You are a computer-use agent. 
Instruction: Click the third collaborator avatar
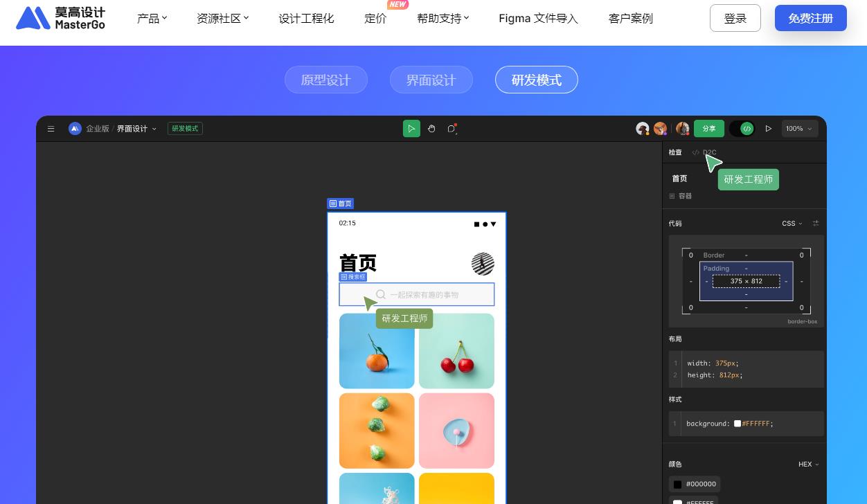[x=683, y=129]
